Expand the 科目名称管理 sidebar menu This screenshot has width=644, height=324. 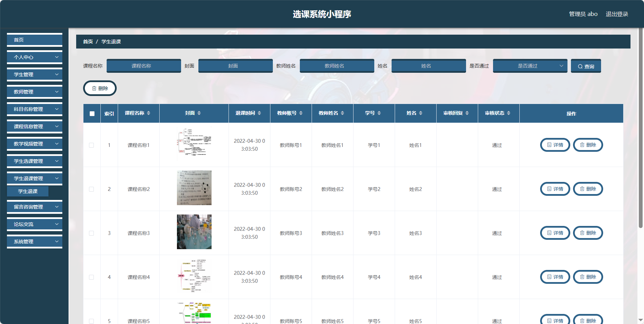(x=35, y=109)
